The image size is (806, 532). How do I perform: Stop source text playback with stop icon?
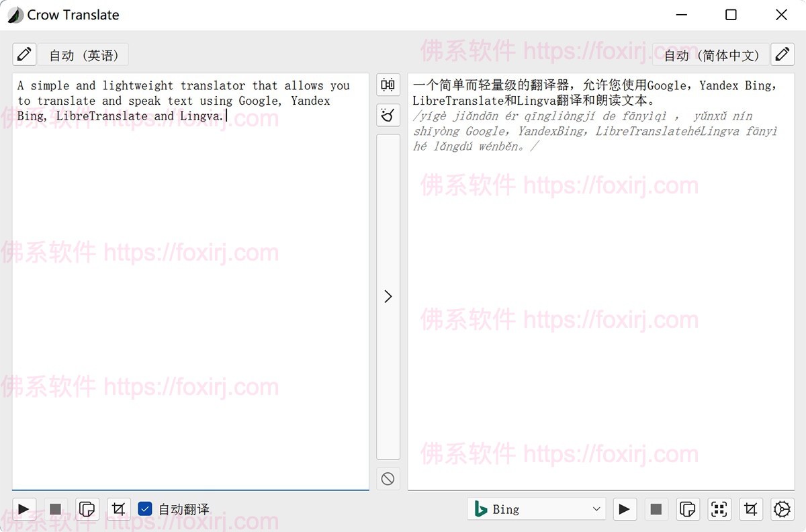tap(56, 509)
